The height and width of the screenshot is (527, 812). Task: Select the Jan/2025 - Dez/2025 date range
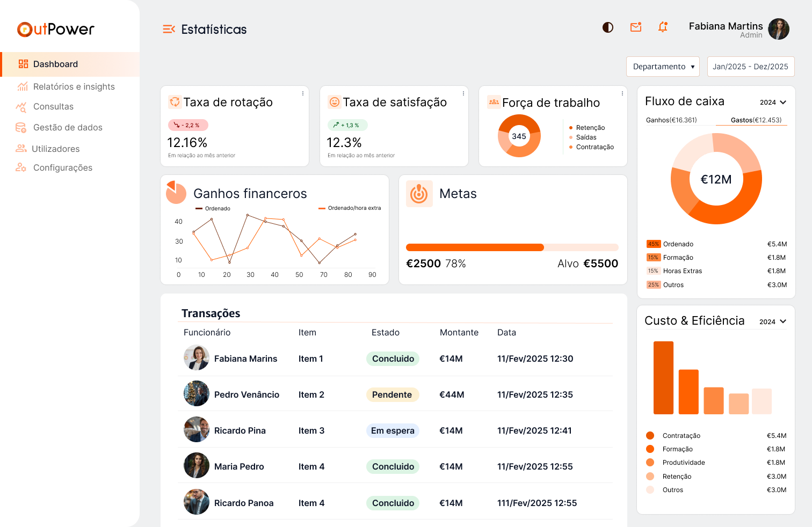point(750,67)
